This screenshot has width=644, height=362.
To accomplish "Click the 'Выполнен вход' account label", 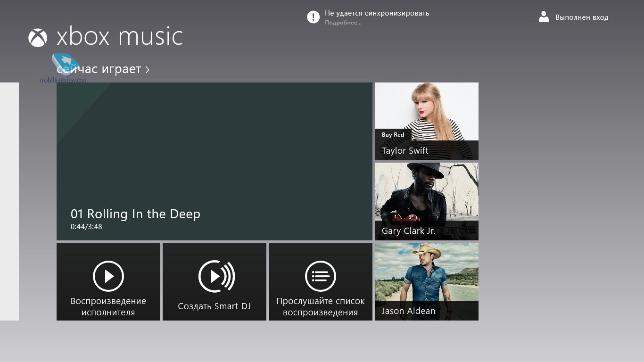I will (582, 17).
